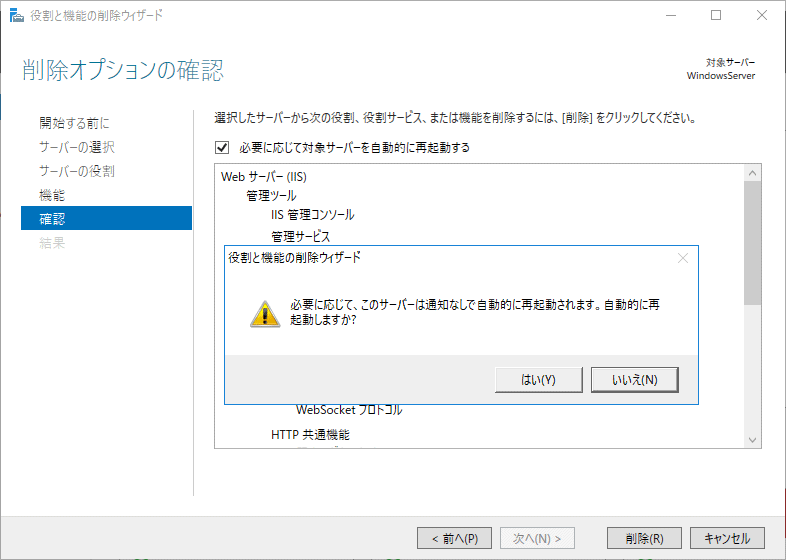Viewport: 786px width, 560px height.
Task: Click the vertical scrollbar thumb
Action: tap(753, 240)
